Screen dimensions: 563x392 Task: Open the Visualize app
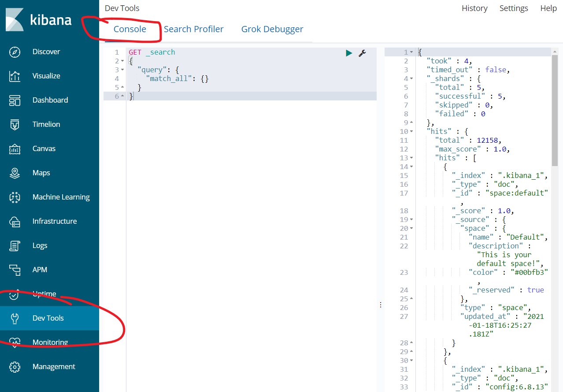tap(46, 76)
